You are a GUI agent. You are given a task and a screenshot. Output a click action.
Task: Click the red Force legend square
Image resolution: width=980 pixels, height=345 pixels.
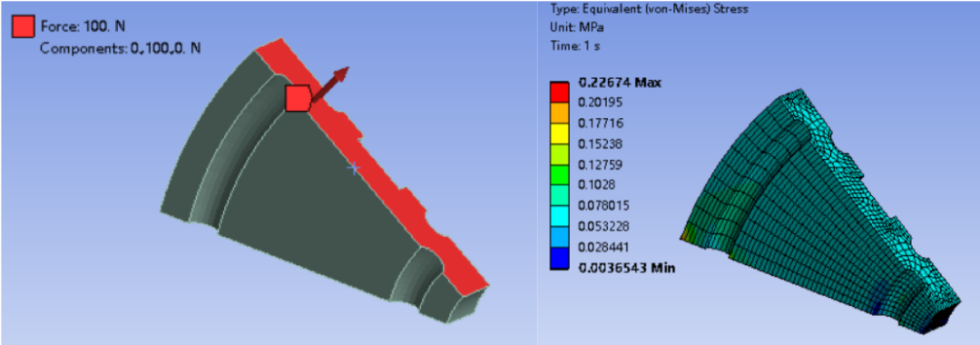pos(23,27)
